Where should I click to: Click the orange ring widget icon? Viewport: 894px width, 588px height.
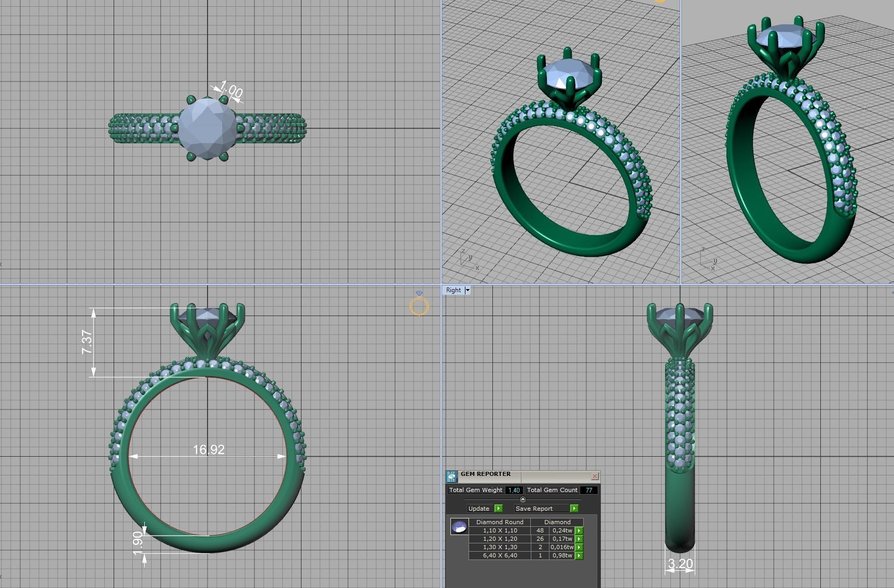419,306
